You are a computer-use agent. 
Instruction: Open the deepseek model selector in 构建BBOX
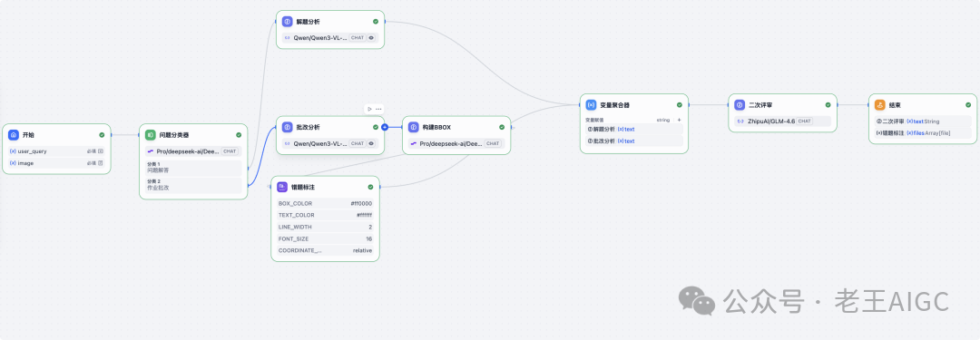(456, 143)
